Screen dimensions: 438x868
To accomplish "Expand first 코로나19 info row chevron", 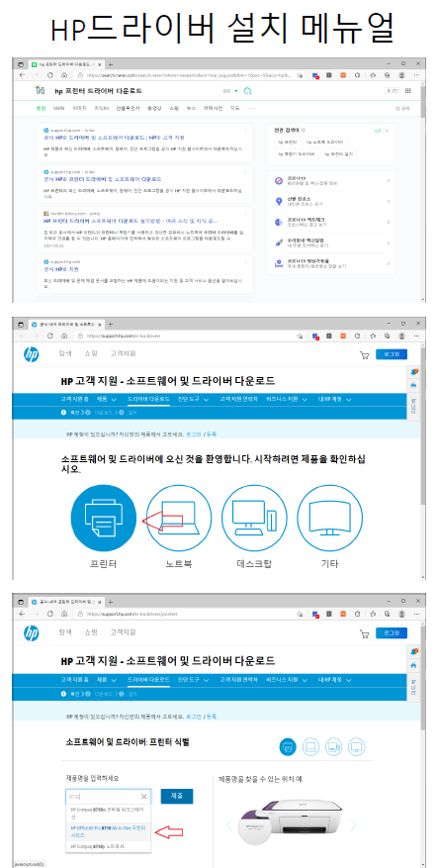I will click(x=389, y=180).
